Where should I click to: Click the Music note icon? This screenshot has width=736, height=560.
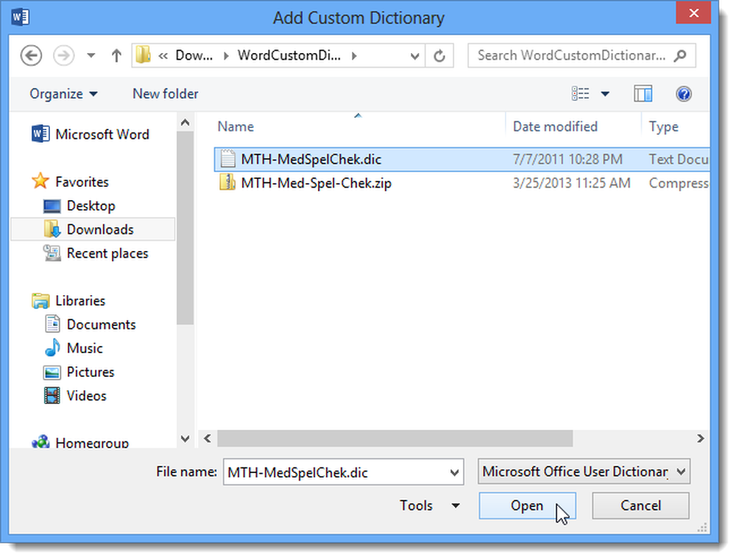pyautogui.click(x=52, y=348)
